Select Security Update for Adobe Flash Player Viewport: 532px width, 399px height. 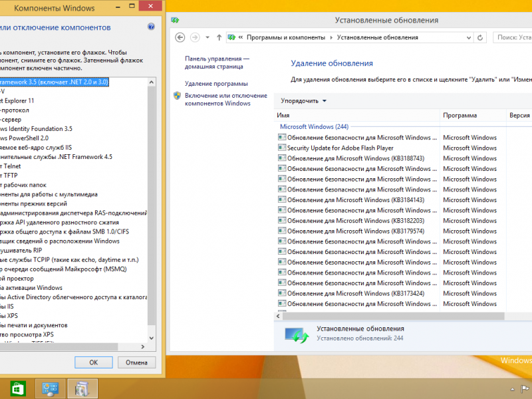click(x=340, y=148)
